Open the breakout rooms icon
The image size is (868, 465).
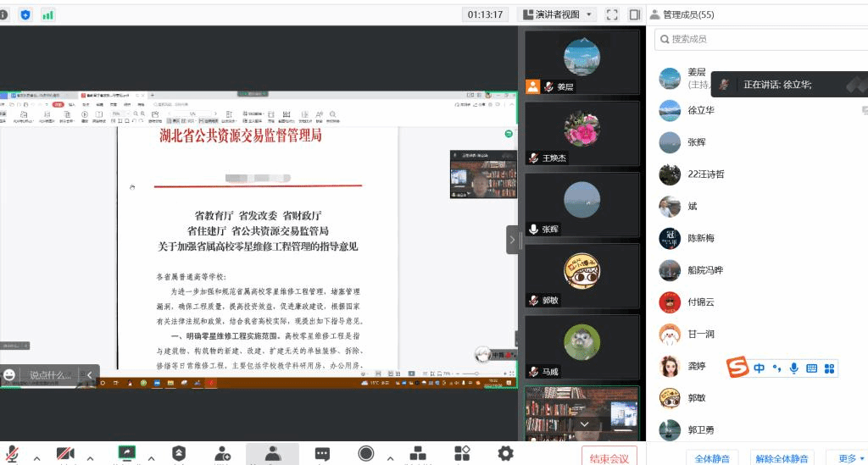pyautogui.click(x=418, y=454)
